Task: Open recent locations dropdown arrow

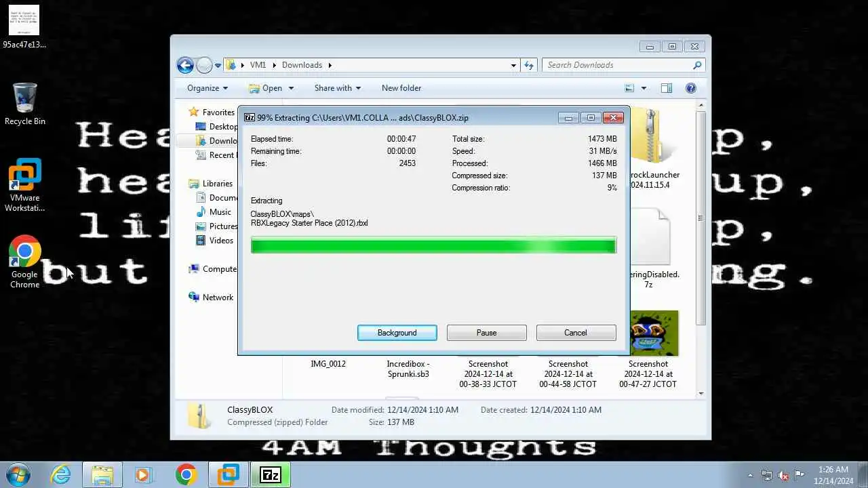Action: point(218,66)
